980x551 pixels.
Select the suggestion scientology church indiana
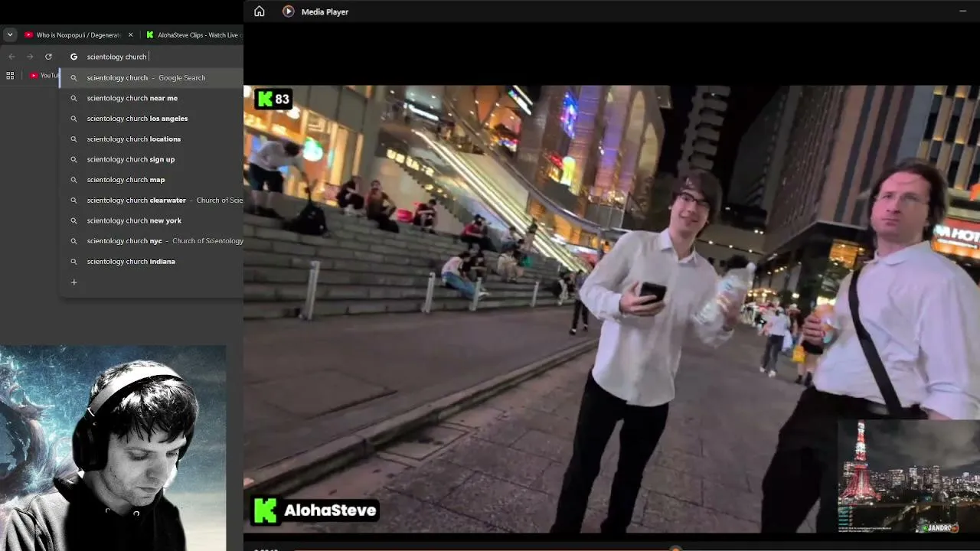(152, 261)
